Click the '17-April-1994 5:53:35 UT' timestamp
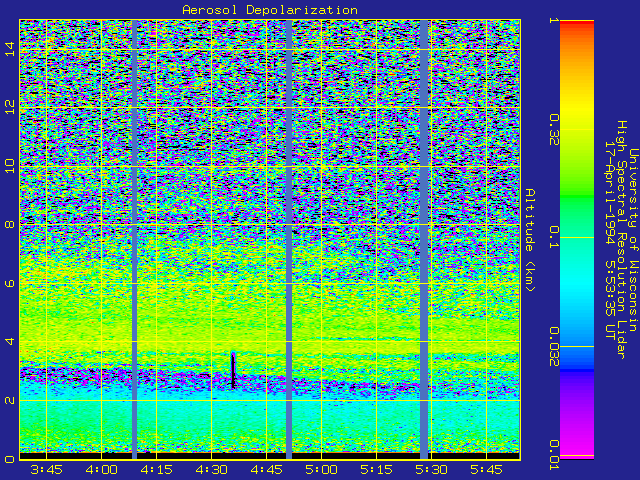 click(x=610, y=240)
